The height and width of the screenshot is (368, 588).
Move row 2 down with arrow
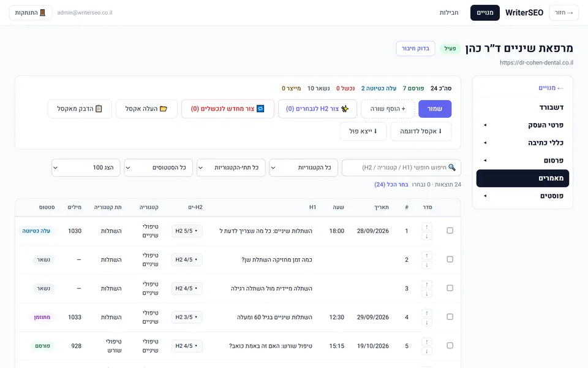427,265
